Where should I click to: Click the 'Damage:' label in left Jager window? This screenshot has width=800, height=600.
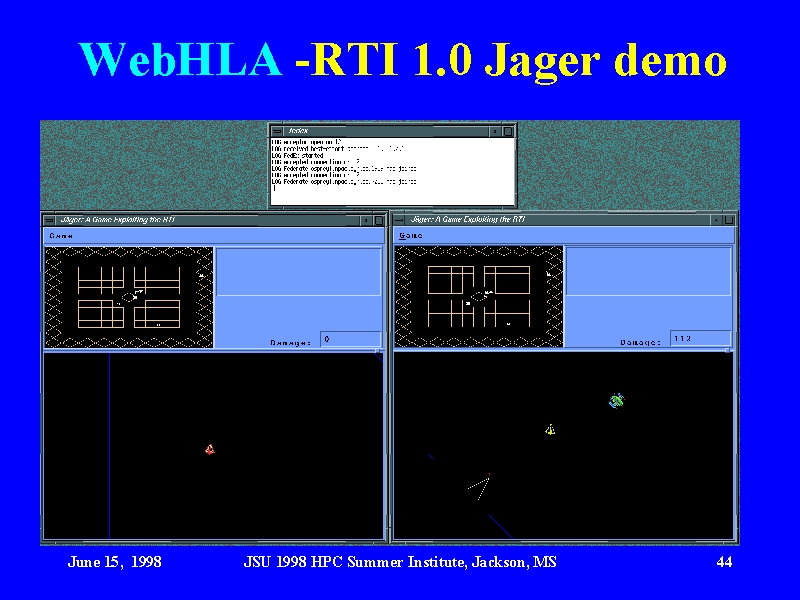coord(290,343)
